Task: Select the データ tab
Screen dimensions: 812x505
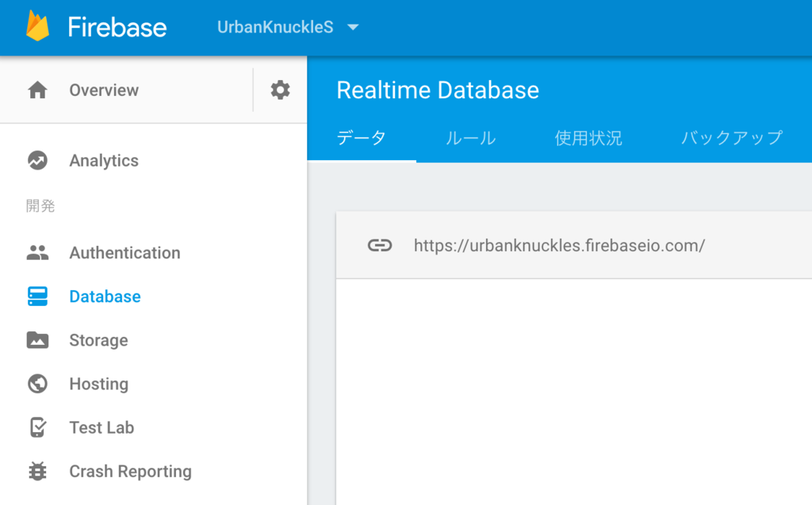Action: coord(362,137)
